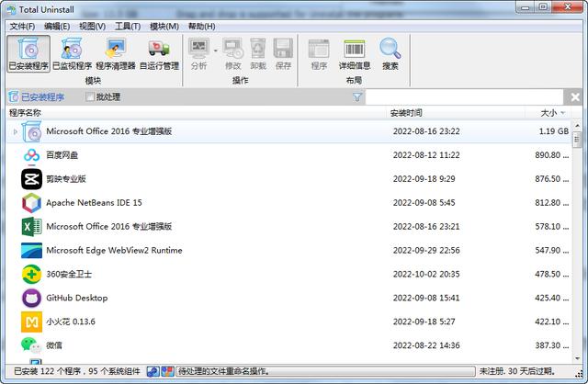Select the GitHub Desktop icon
The width and height of the screenshot is (588, 384).
click(31, 298)
